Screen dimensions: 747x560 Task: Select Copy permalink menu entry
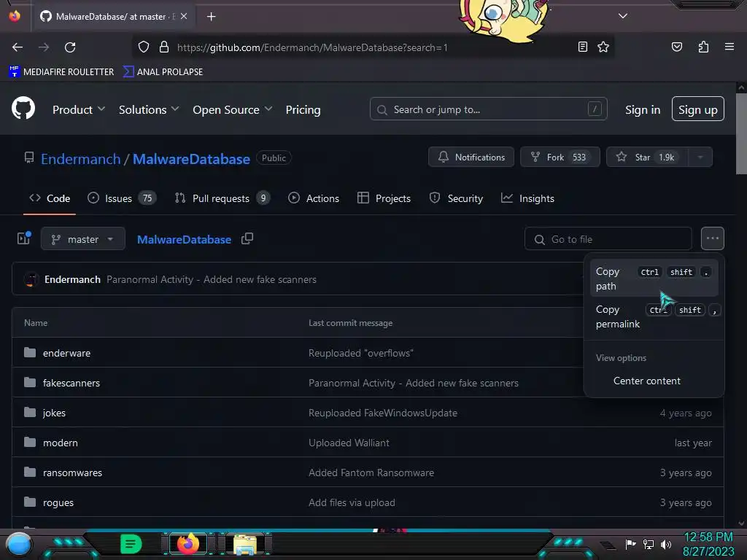point(654,316)
